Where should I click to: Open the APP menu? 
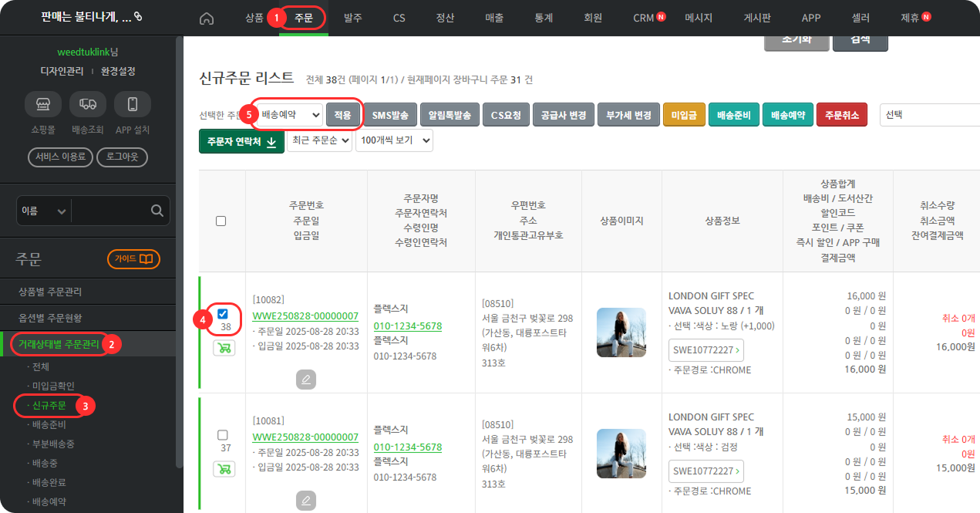[x=811, y=18]
